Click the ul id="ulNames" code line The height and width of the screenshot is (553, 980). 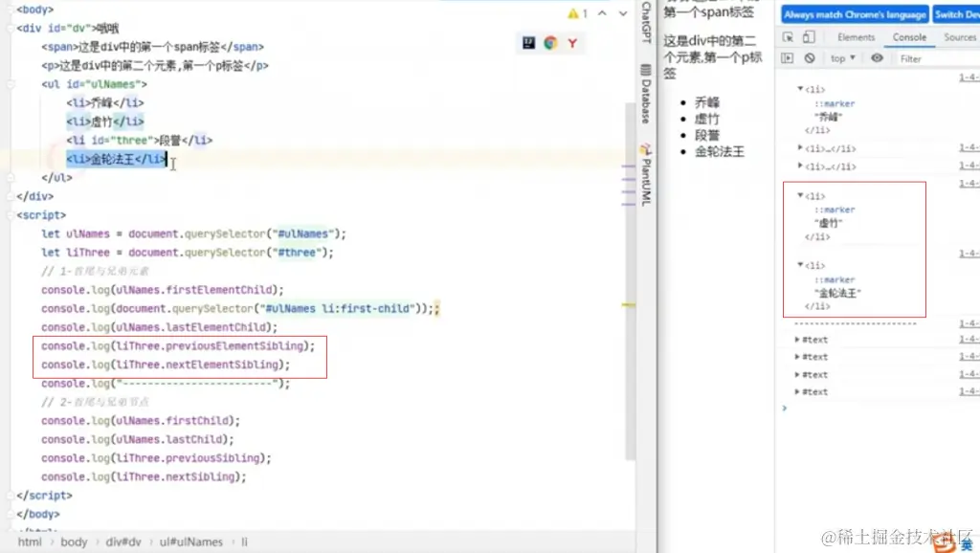point(95,84)
